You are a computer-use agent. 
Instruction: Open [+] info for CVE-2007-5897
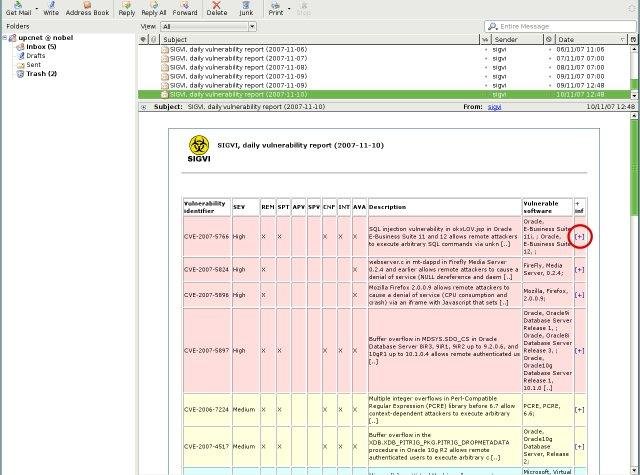[x=579, y=351]
